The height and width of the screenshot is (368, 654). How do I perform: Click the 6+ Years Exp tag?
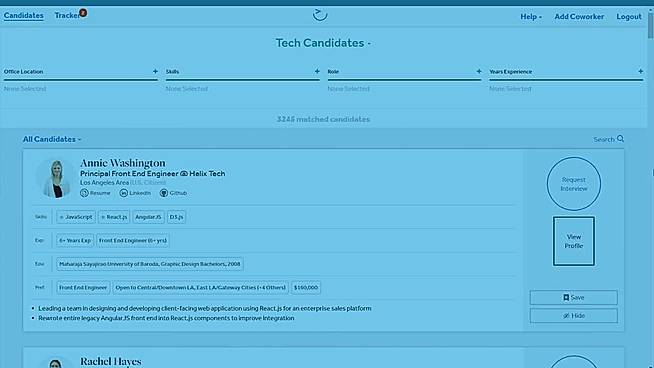click(75, 240)
